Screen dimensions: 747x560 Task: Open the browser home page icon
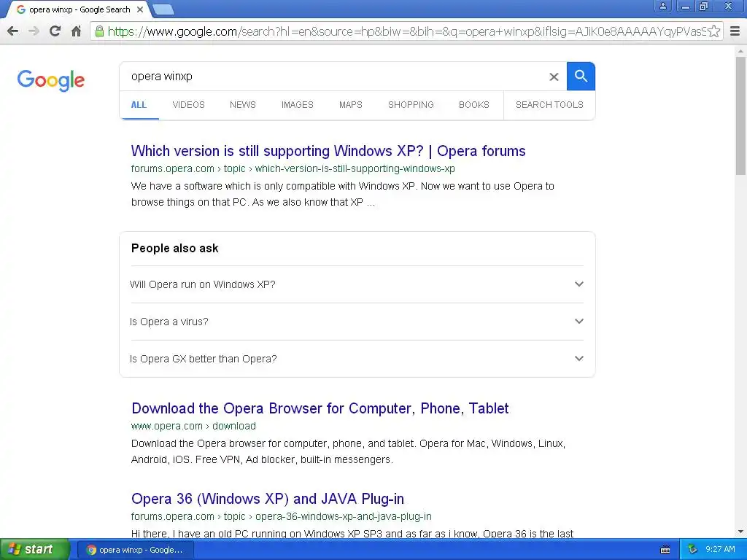click(x=76, y=31)
